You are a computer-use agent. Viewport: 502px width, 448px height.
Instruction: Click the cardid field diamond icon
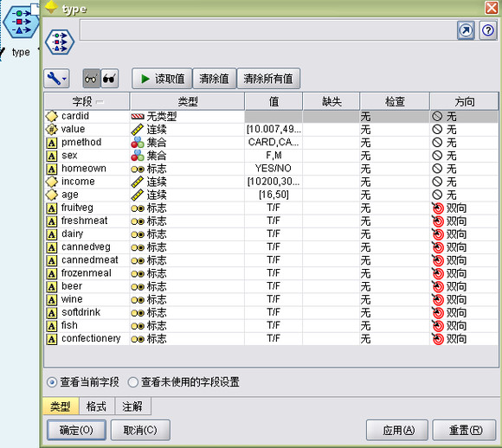click(52, 116)
